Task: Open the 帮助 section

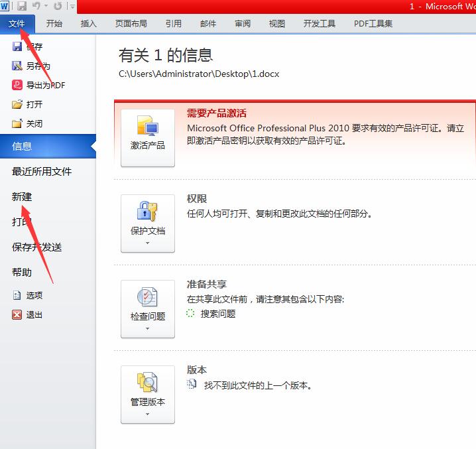Action: click(22, 272)
